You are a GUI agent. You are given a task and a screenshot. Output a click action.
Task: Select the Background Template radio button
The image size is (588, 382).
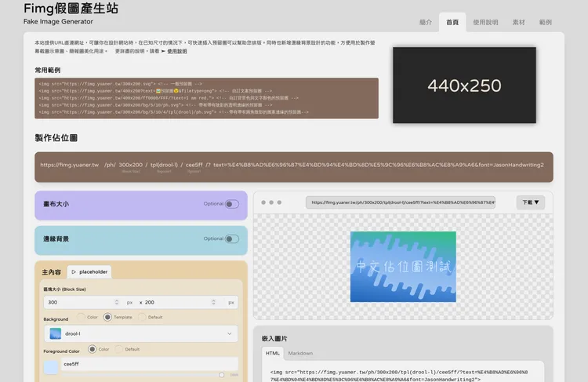pos(107,317)
